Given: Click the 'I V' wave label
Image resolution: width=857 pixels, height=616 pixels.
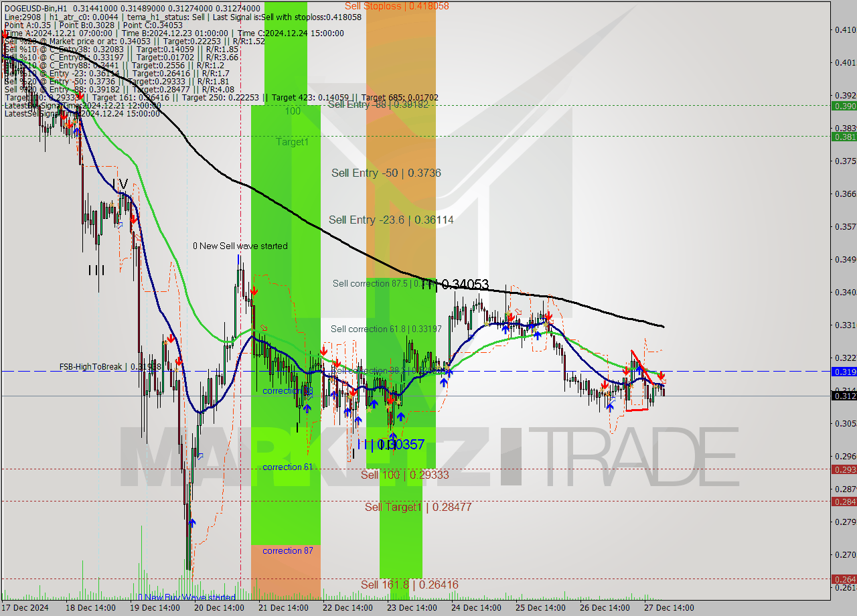Looking at the screenshot, I should pos(121,183).
